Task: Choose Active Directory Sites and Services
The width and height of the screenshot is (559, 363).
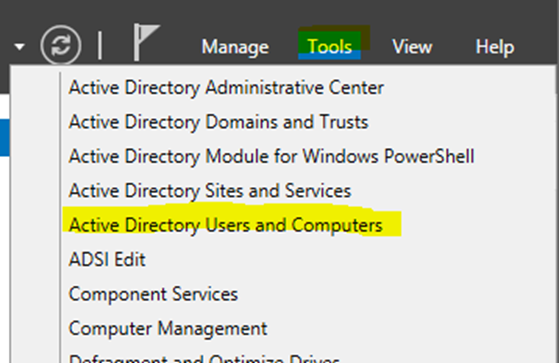Action: coord(210,191)
